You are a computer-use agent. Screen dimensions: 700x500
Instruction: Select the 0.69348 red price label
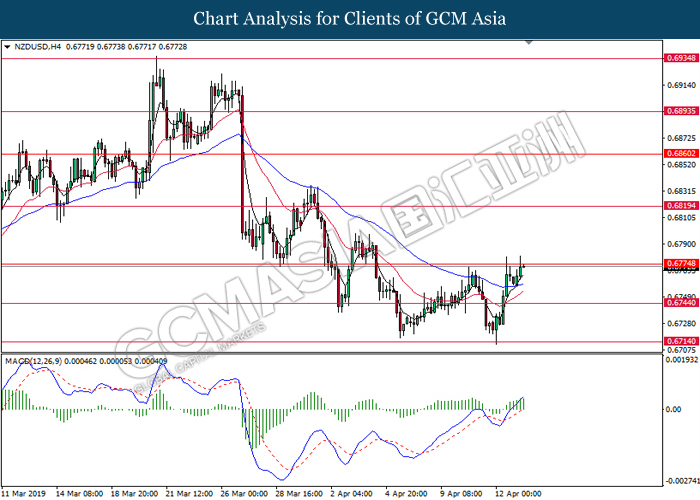[x=681, y=58]
